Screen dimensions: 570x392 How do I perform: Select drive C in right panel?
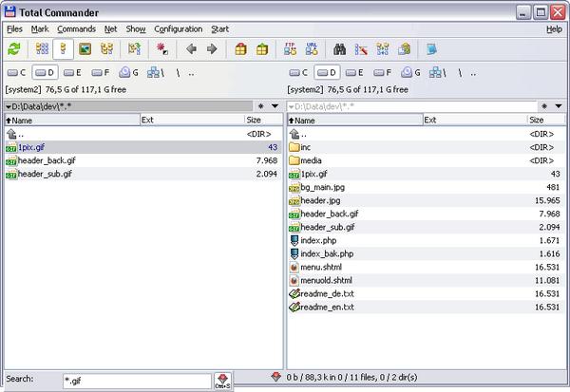pos(299,73)
